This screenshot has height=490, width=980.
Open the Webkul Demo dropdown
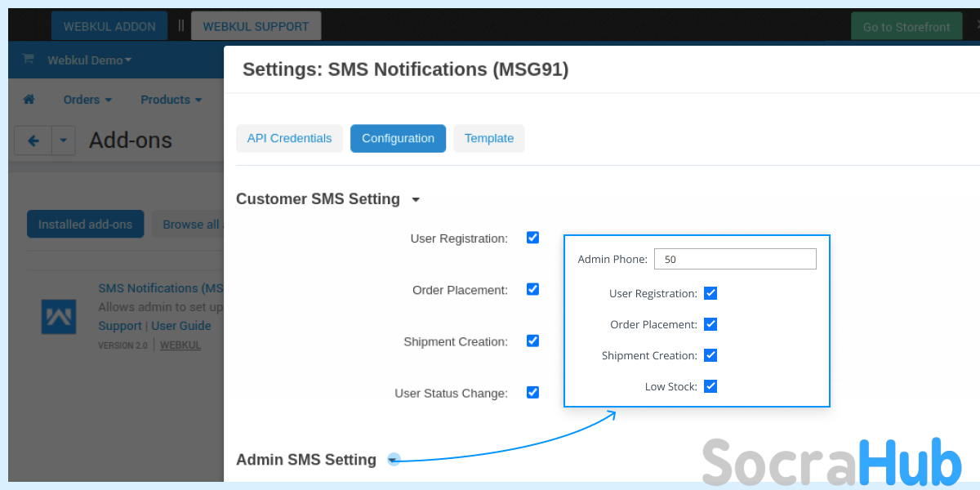(x=89, y=60)
